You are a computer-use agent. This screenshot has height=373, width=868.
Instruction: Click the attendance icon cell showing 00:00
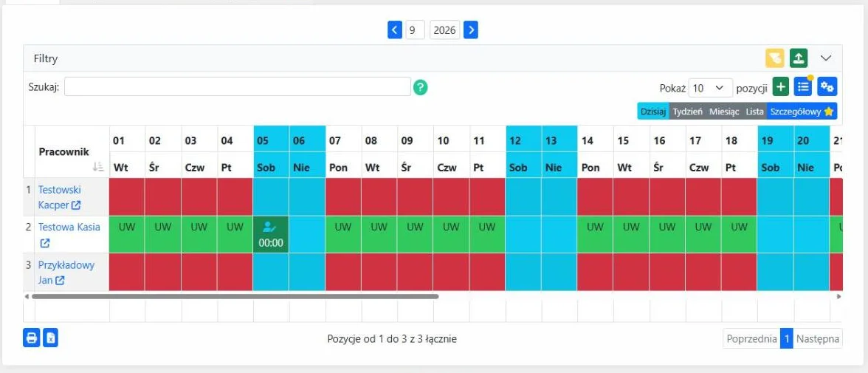tap(272, 234)
